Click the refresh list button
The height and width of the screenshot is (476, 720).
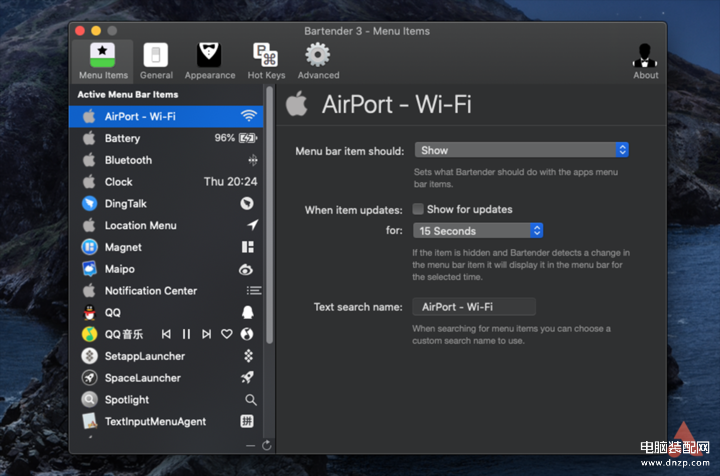tap(267, 445)
